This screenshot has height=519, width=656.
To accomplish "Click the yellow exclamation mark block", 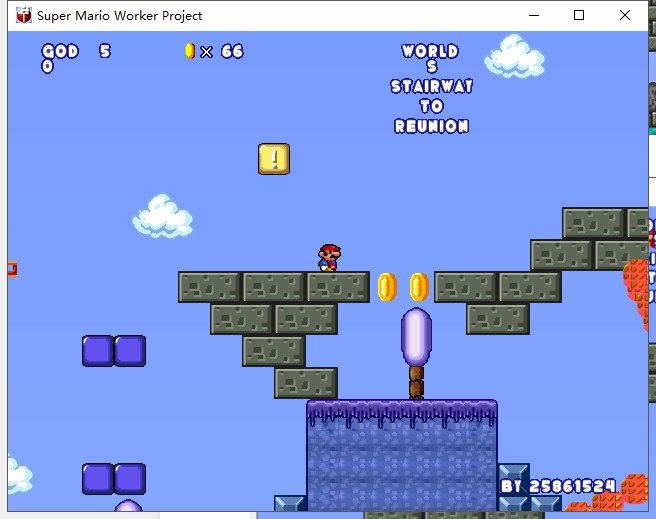I will [274, 159].
